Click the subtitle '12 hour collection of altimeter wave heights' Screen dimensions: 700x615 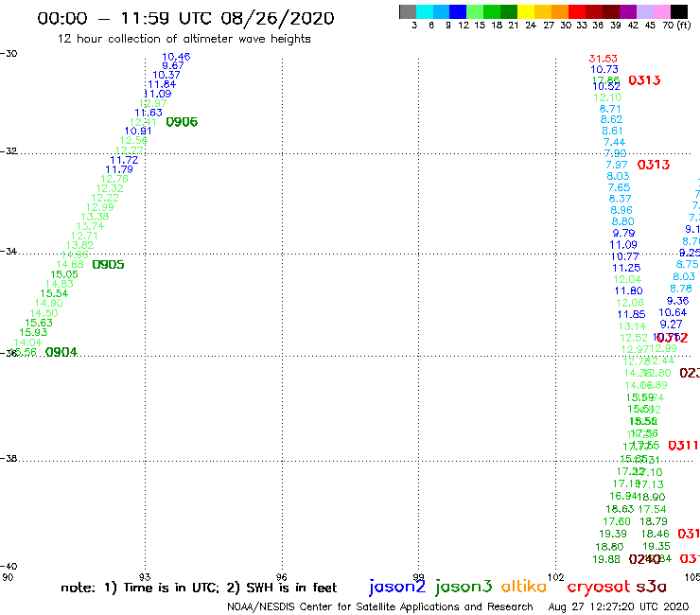point(184,39)
